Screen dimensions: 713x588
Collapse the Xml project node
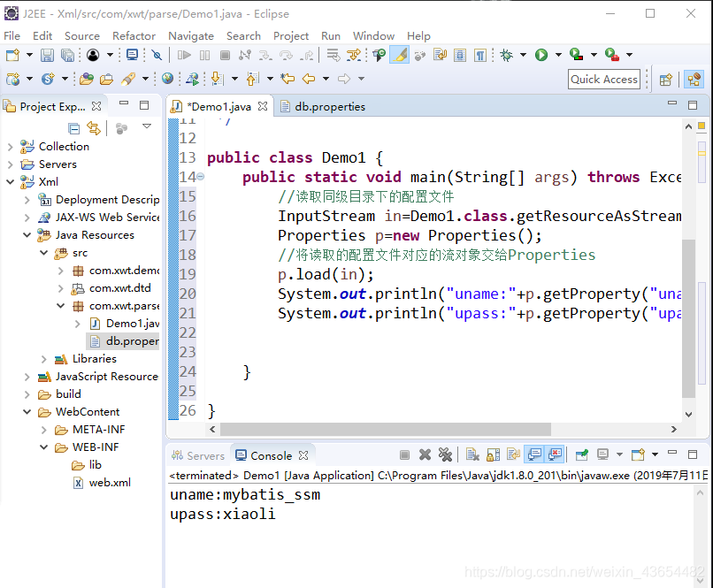[x=10, y=182]
